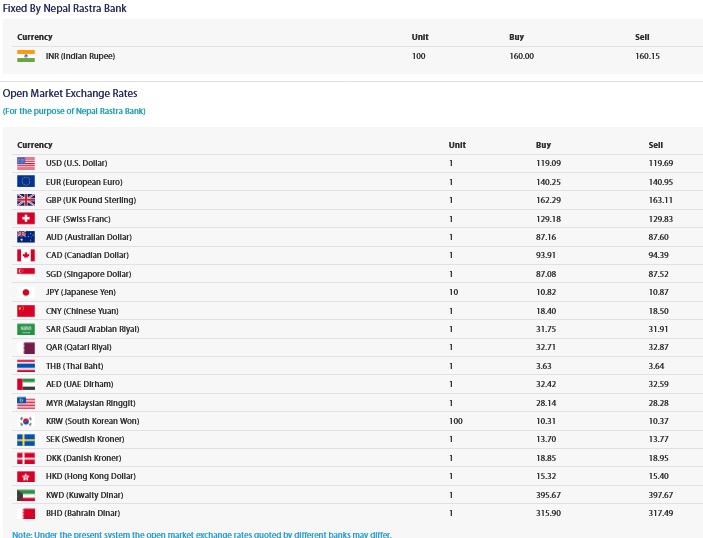Select 'AED (UAE Dirham)' currency name
This screenshot has height=538, width=703.
[79, 384]
